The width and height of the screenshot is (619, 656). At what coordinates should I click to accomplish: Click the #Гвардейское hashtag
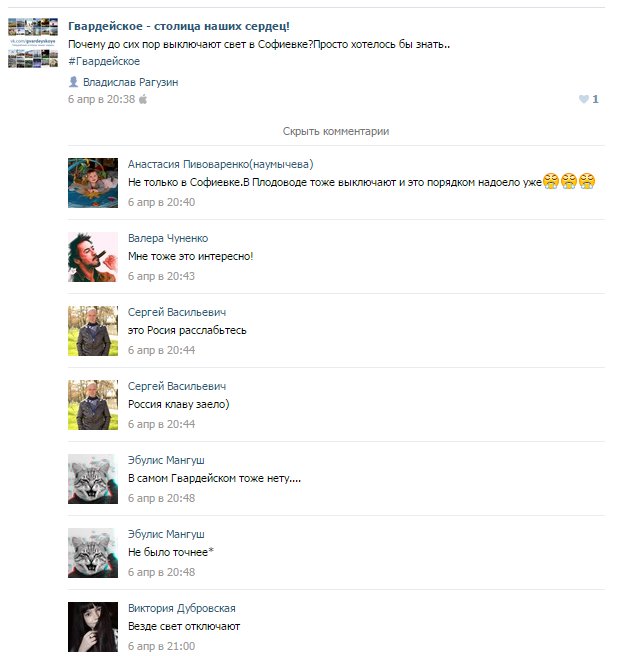click(104, 61)
